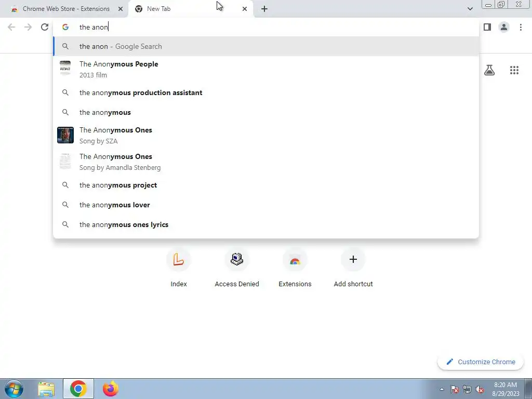Click the magnifier icon beside 'the anonymous project'
The image size is (532, 399).
65,185
